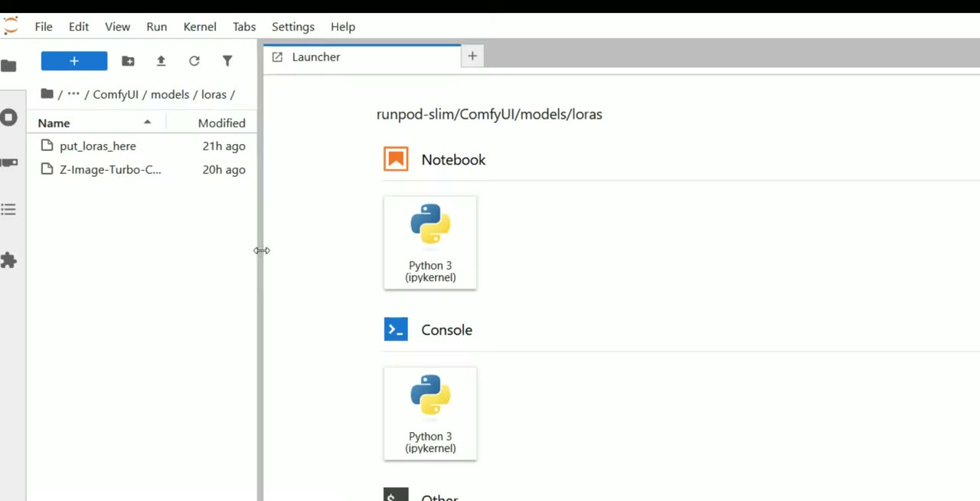Screen dimensions: 980x501
Task: Open the Kernel menu
Action: pyautogui.click(x=200, y=27)
